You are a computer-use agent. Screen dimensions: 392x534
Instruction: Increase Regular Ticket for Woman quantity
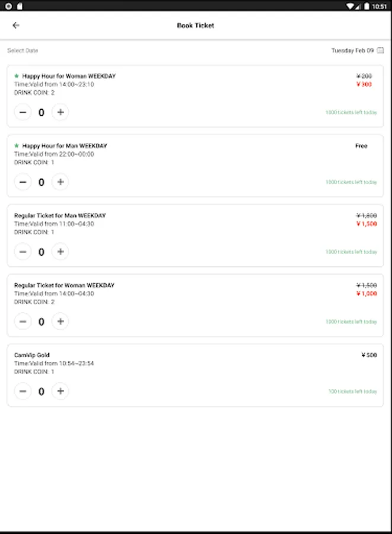60,322
